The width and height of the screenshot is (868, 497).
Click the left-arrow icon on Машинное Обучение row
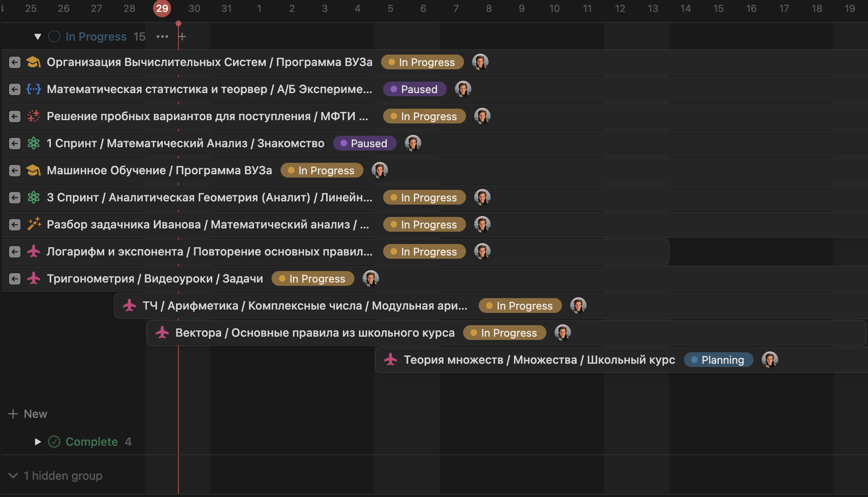15,170
